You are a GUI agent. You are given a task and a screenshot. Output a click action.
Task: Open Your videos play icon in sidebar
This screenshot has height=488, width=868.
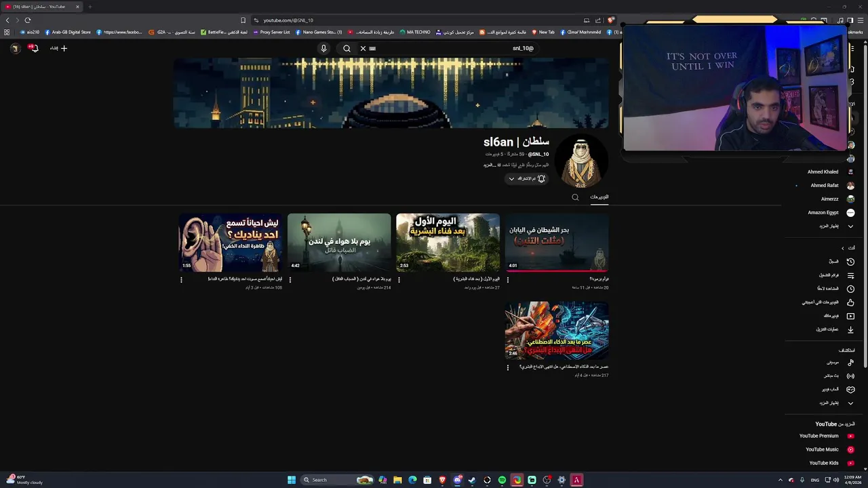click(x=850, y=316)
